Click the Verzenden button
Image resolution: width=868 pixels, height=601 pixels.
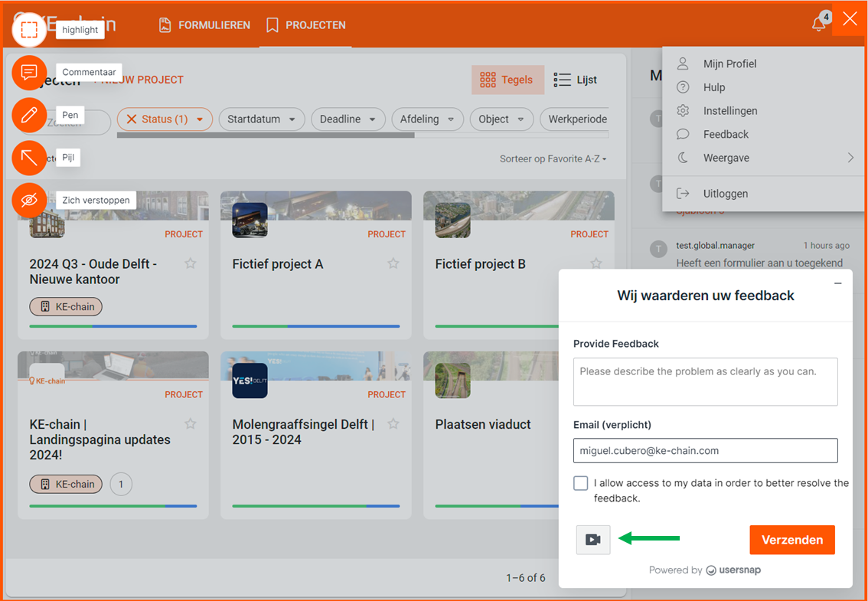[x=792, y=540]
